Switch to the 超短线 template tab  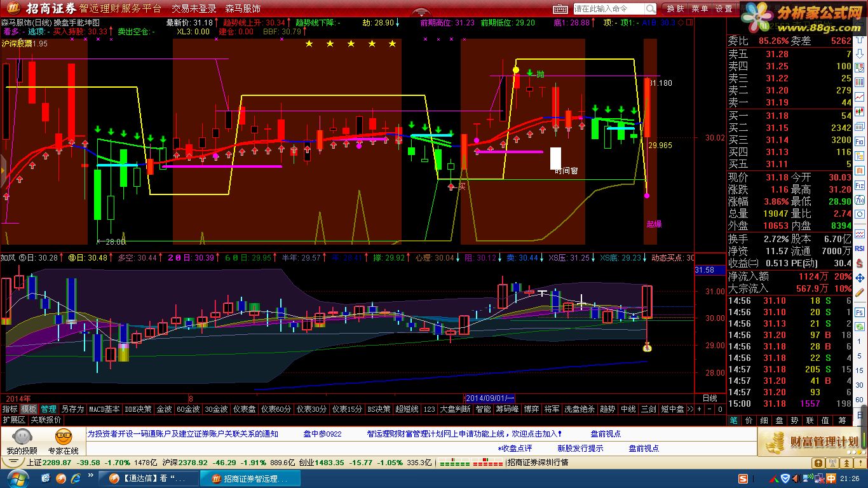(407, 409)
